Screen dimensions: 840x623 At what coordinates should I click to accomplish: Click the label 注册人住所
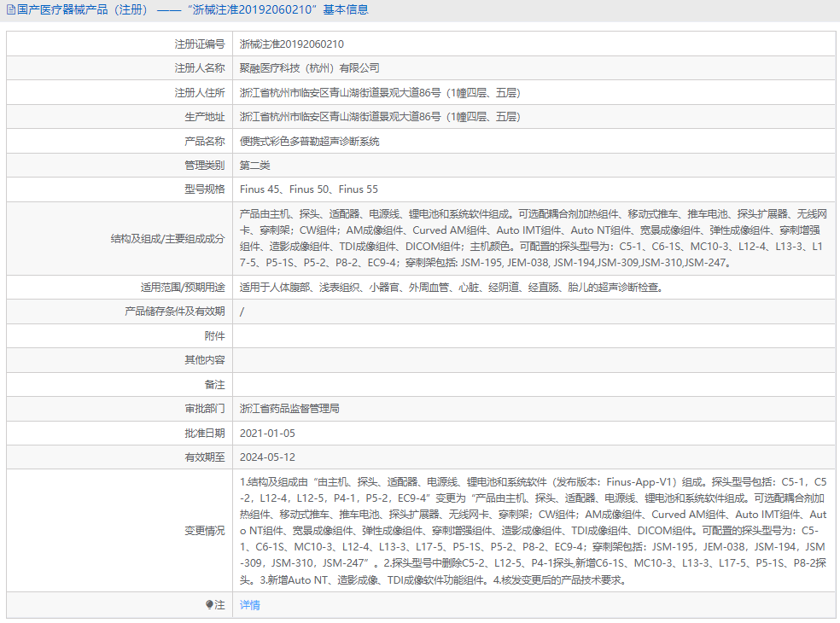pyautogui.click(x=199, y=93)
